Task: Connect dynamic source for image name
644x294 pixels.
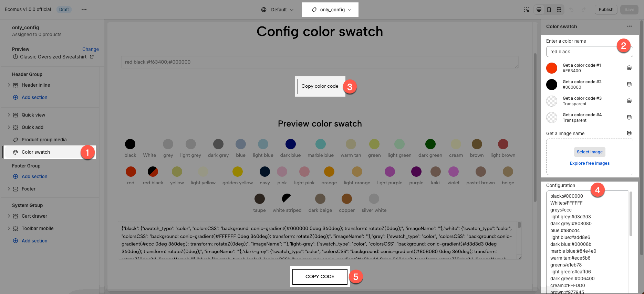Action: click(629, 133)
